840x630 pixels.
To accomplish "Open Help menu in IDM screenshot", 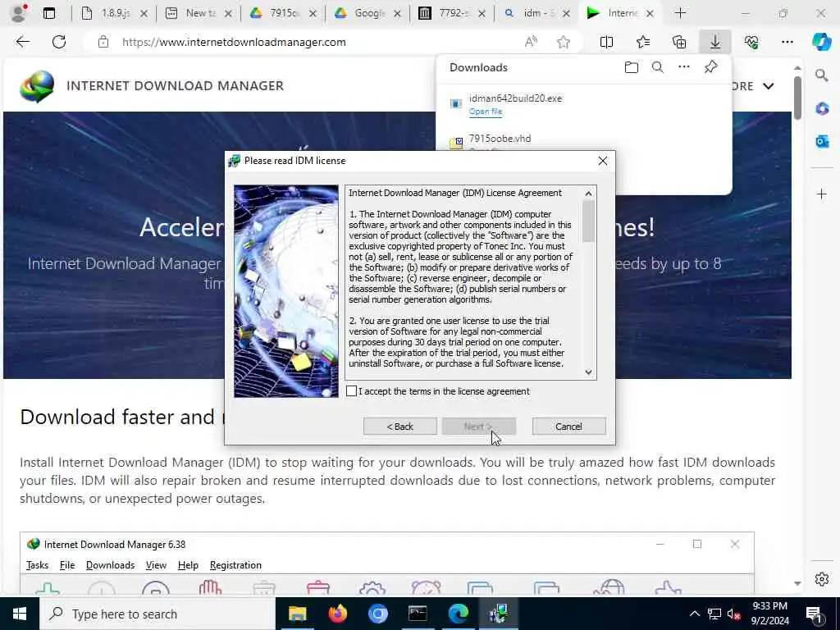I will click(x=188, y=565).
